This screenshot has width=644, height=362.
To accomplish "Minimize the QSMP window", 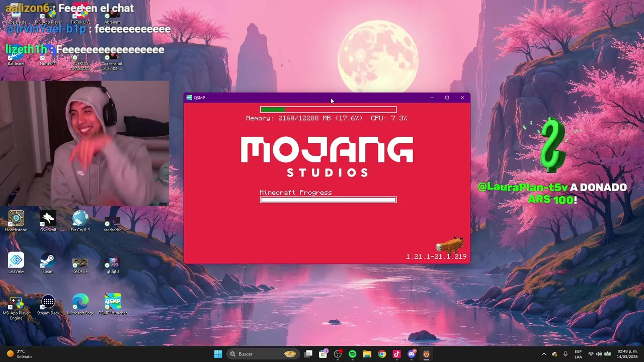I will coord(432,98).
